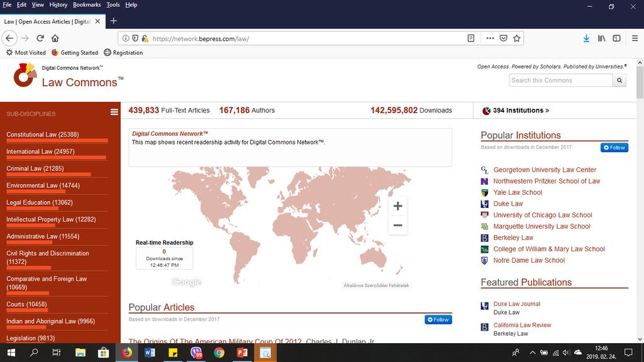
Task: Open the California Law Review publication
Action: coord(522,325)
